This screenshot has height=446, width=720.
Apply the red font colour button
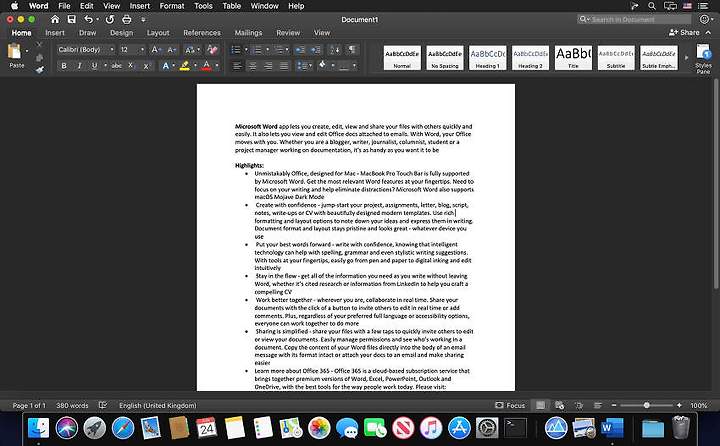pyautogui.click(x=207, y=66)
